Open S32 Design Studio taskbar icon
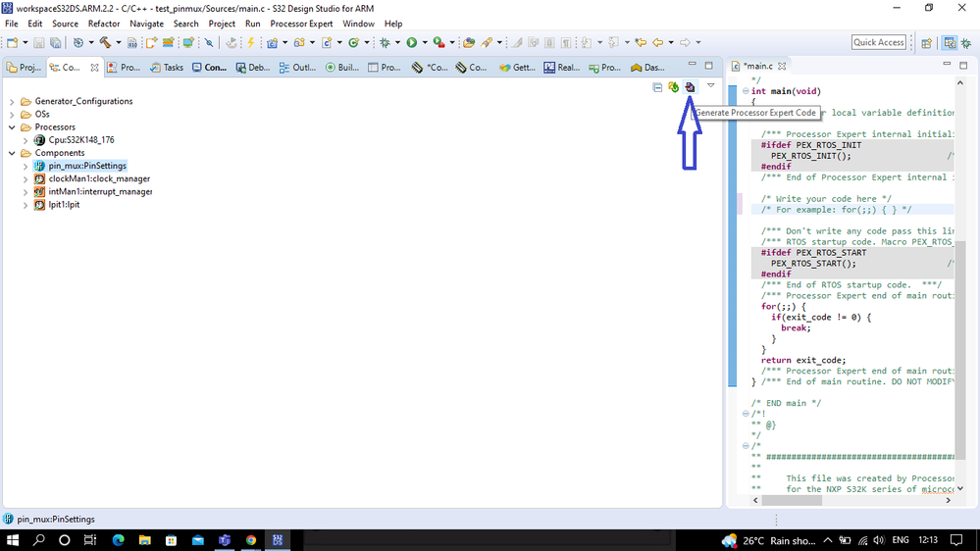The height and width of the screenshot is (551, 980). coord(278,540)
